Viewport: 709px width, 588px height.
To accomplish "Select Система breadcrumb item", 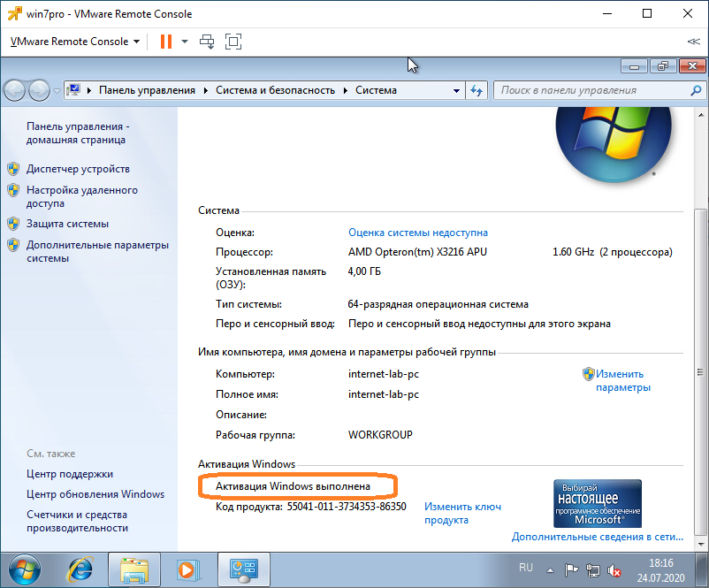I will coord(376,90).
